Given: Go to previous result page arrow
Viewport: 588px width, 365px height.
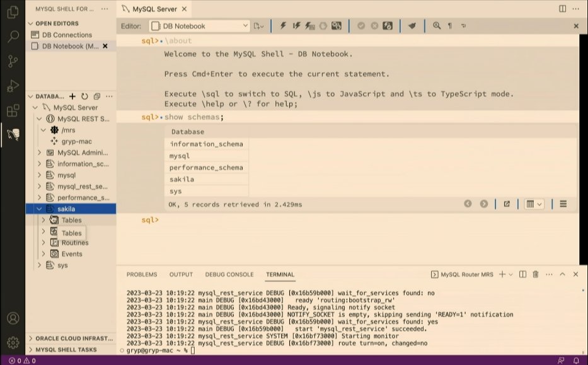Looking at the screenshot, I should (x=468, y=204).
